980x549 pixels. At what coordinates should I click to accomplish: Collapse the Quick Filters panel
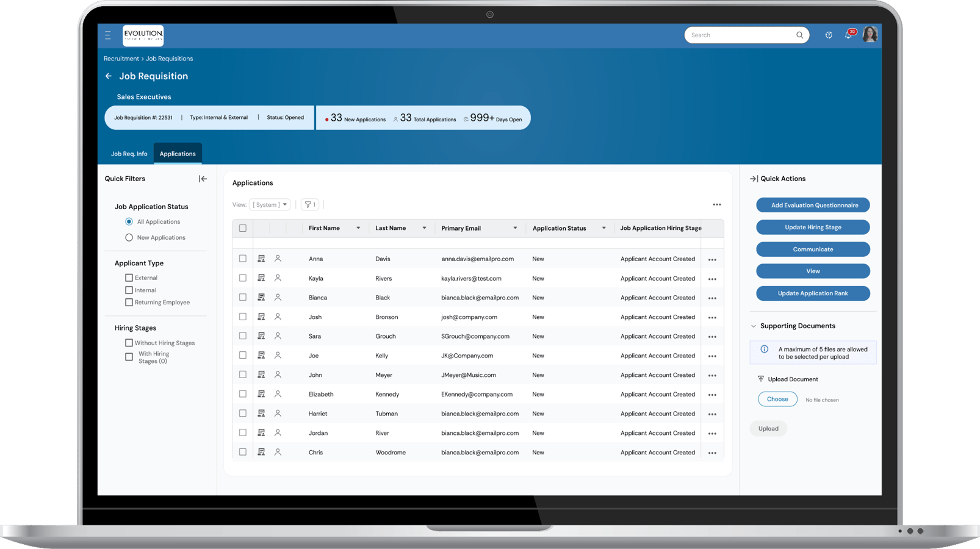click(x=202, y=178)
